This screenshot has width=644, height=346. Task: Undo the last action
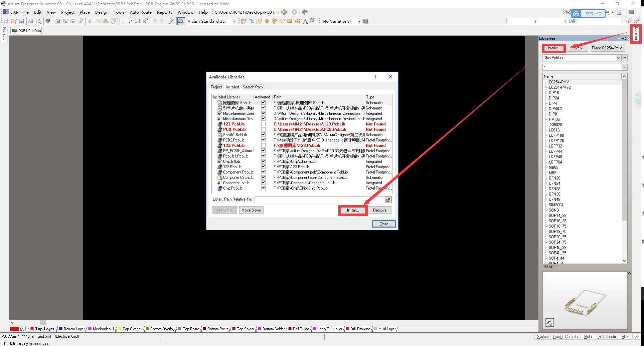click(x=155, y=21)
